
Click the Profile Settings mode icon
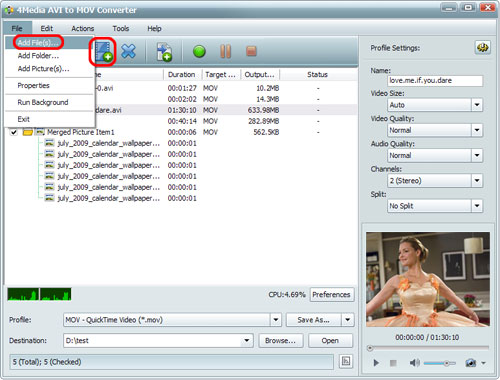pyautogui.click(x=482, y=48)
